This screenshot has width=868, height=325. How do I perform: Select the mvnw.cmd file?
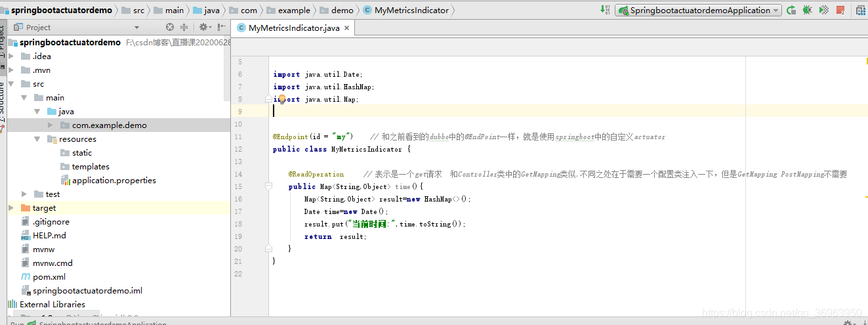click(x=52, y=263)
